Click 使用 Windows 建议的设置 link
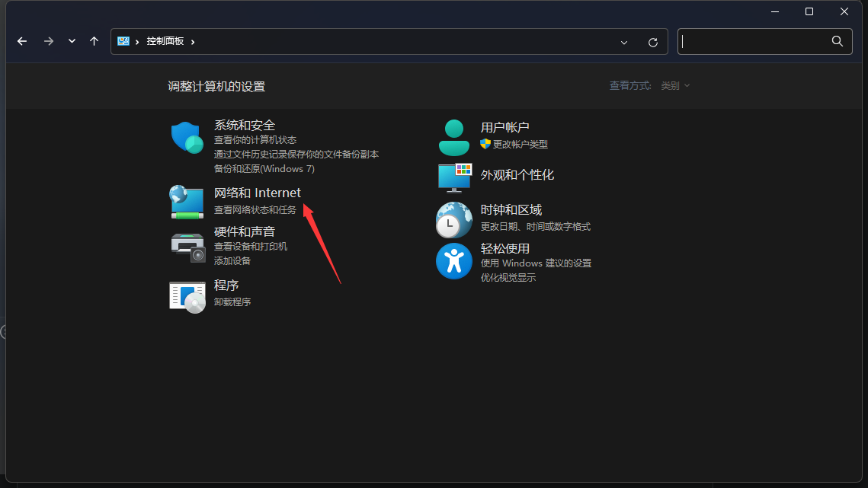The width and height of the screenshot is (868, 488). (536, 263)
